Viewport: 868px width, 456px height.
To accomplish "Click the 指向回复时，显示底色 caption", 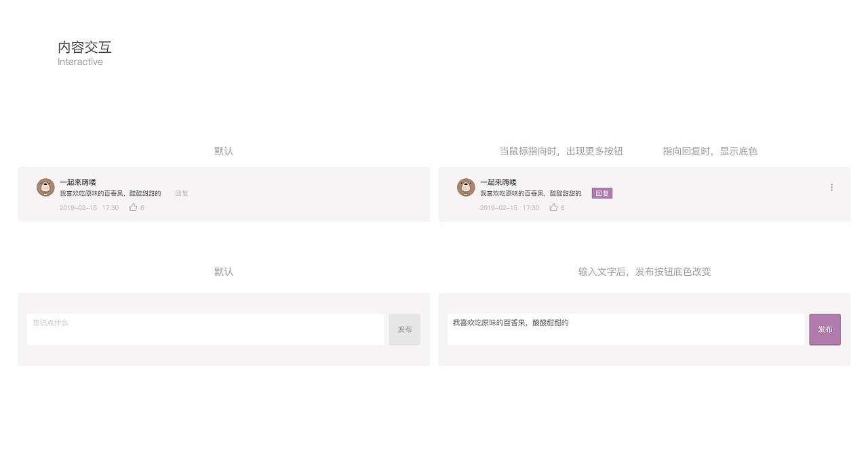I will click(710, 151).
